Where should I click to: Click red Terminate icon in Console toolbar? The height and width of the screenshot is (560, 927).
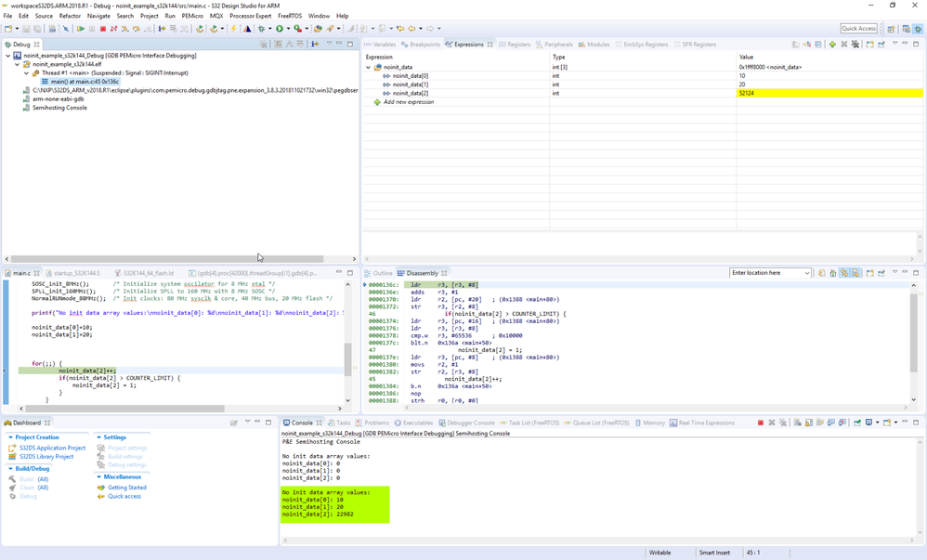point(761,423)
